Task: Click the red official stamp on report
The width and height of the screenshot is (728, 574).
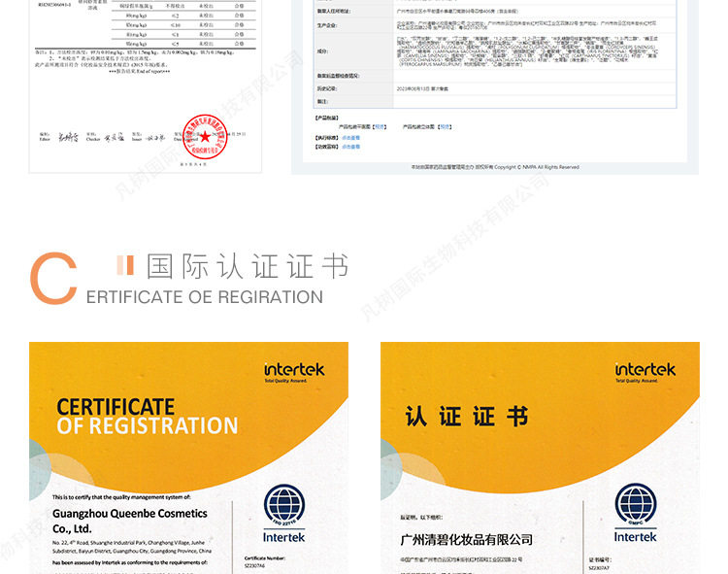Action: pos(205,137)
